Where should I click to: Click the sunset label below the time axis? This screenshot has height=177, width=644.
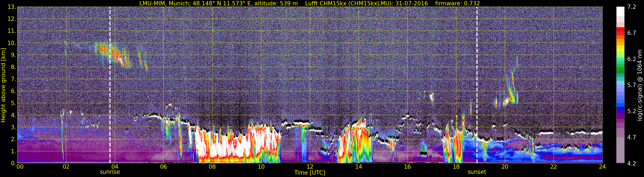[477, 172]
